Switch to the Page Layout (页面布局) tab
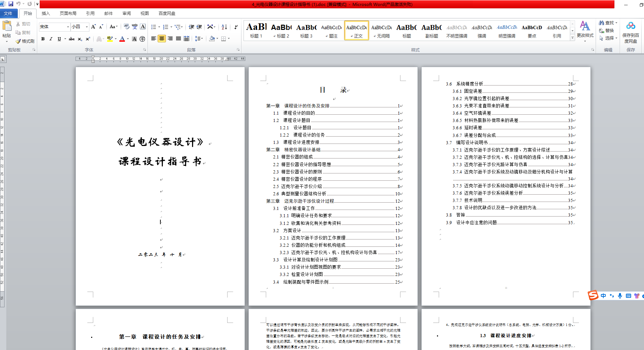Image resolution: width=644 pixels, height=350 pixels. coord(68,13)
